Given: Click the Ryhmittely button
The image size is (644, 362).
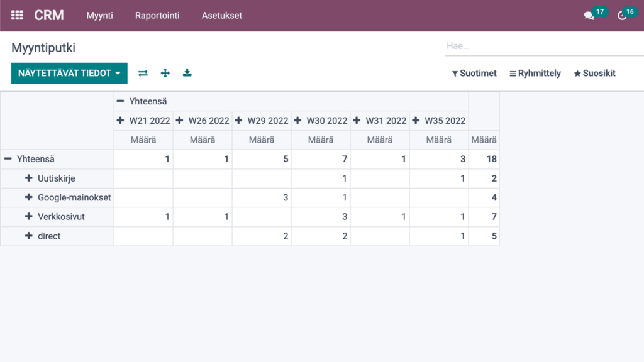Looking at the screenshot, I should click(x=535, y=74).
